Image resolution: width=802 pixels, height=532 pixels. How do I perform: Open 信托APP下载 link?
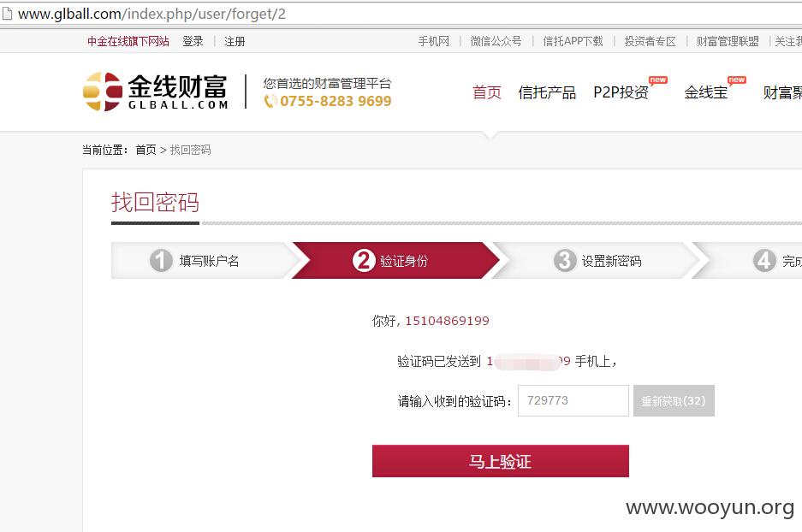(x=573, y=41)
